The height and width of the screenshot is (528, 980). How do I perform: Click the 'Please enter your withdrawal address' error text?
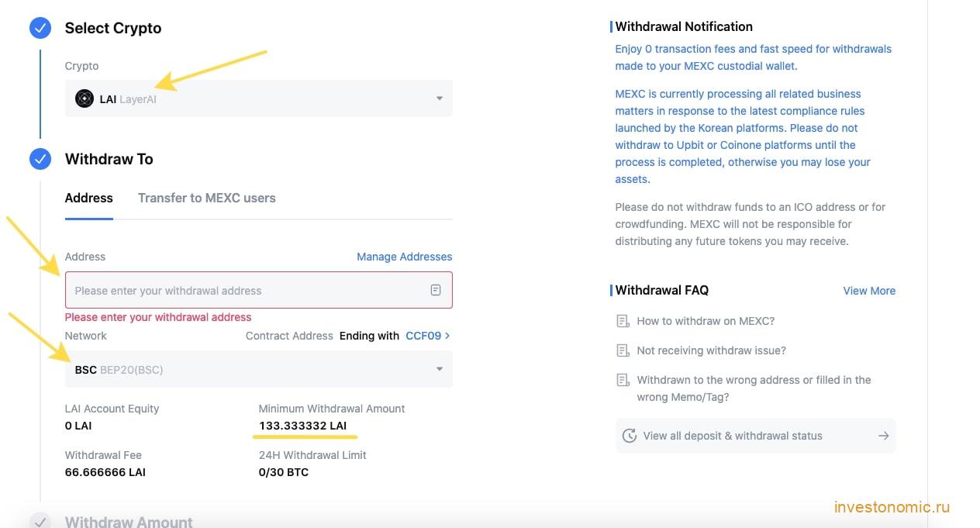coord(158,317)
